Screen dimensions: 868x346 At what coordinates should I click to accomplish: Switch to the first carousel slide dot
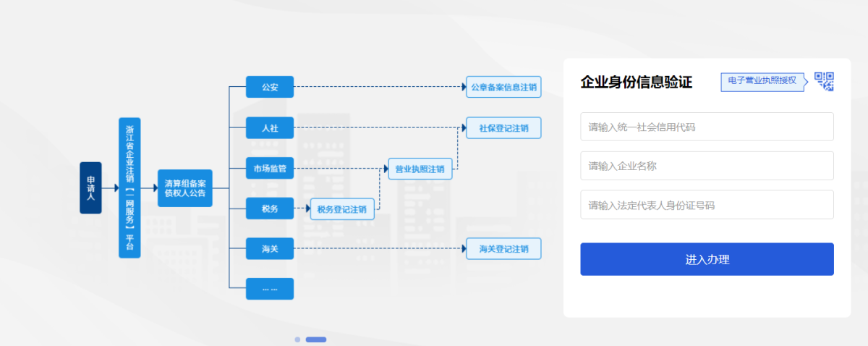[x=297, y=339]
